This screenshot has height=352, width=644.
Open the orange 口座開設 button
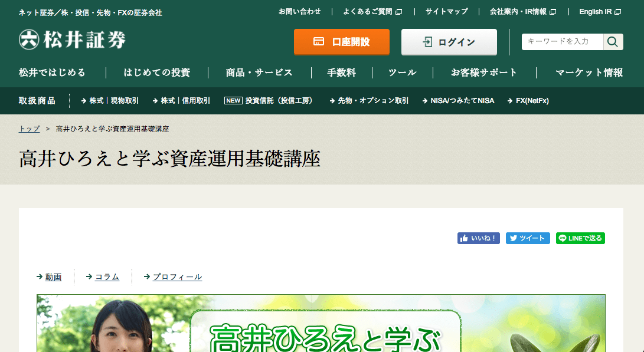[x=341, y=42]
